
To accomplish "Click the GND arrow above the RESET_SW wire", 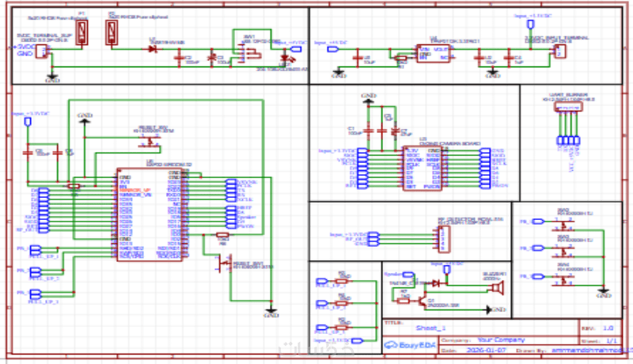I will [85, 119].
